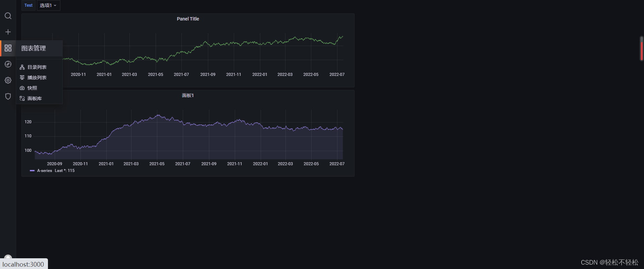
Task: Open the compass explore icon
Action: click(8, 64)
